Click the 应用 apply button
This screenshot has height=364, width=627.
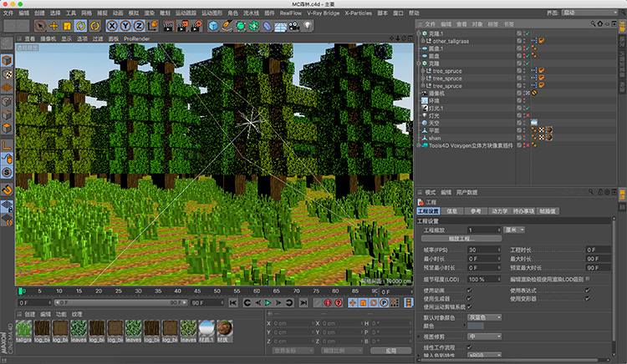[x=390, y=351]
